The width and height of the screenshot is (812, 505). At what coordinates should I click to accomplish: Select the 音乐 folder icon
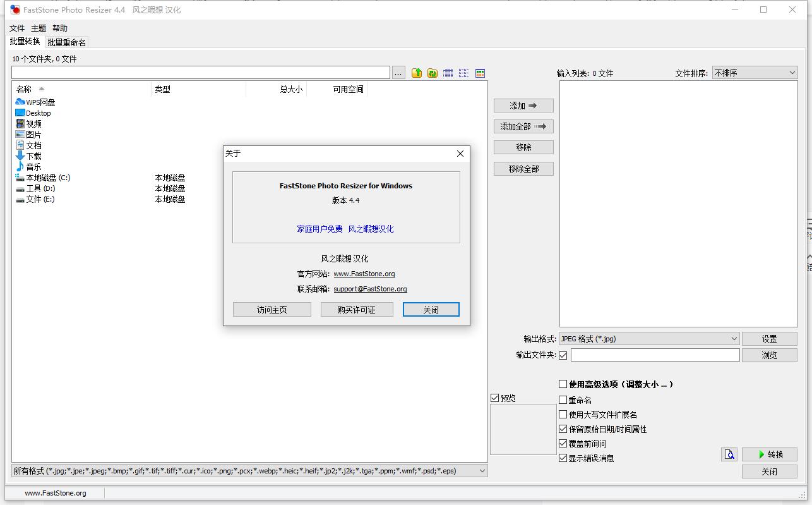20,166
